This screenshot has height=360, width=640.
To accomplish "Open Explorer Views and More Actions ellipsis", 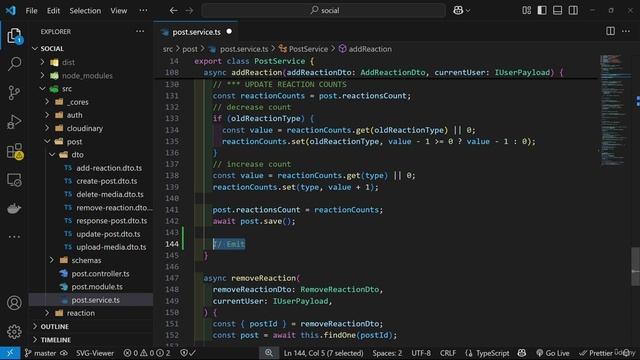I will point(140,31).
